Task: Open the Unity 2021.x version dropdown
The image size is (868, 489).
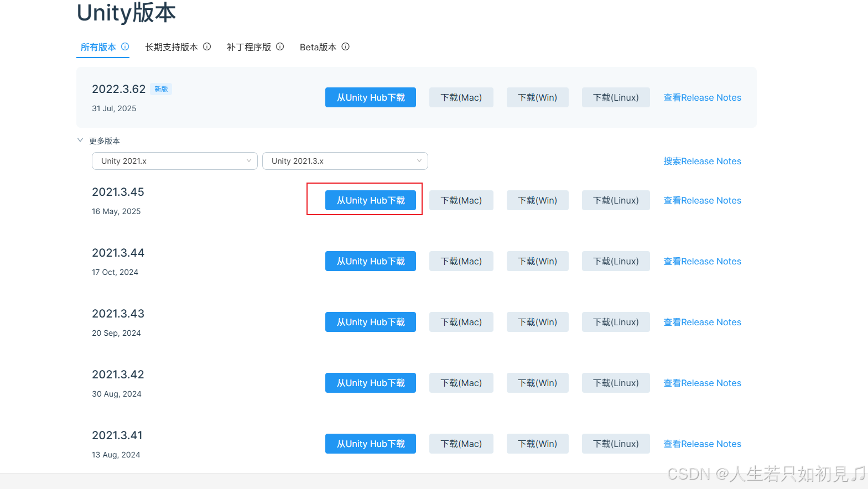Action: (175, 161)
